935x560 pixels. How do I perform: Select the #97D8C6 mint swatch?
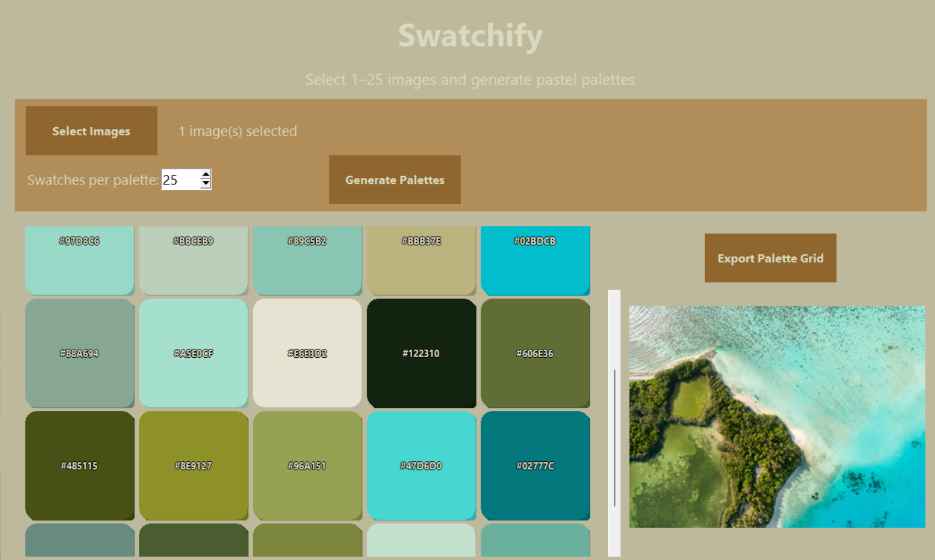[80, 260]
